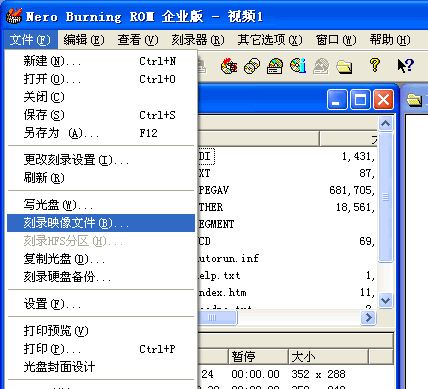Open the disc info toolbar icon
428x389 pixels.
click(298, 66)
